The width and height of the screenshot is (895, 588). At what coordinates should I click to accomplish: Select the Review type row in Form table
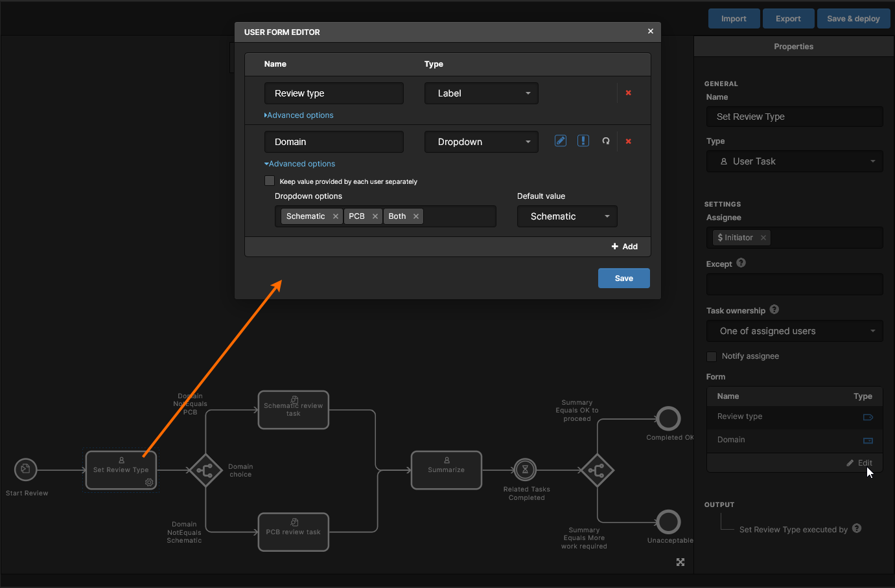795,417
